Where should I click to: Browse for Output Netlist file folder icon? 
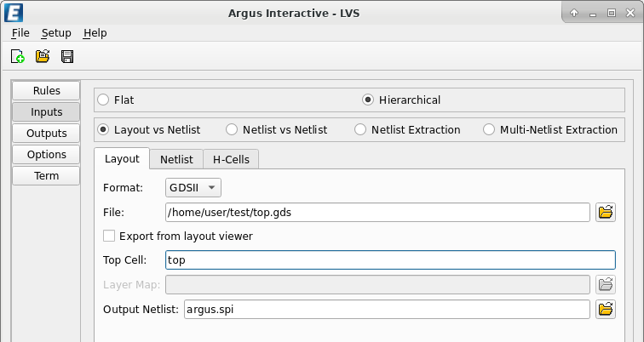click(x=606, y=309)
